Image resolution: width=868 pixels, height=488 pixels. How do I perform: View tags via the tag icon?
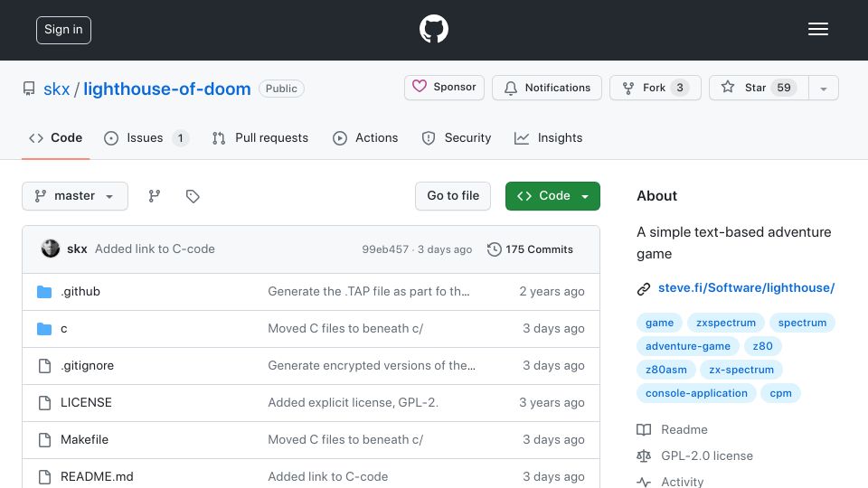pyautogui.click(x=193, y=196)
